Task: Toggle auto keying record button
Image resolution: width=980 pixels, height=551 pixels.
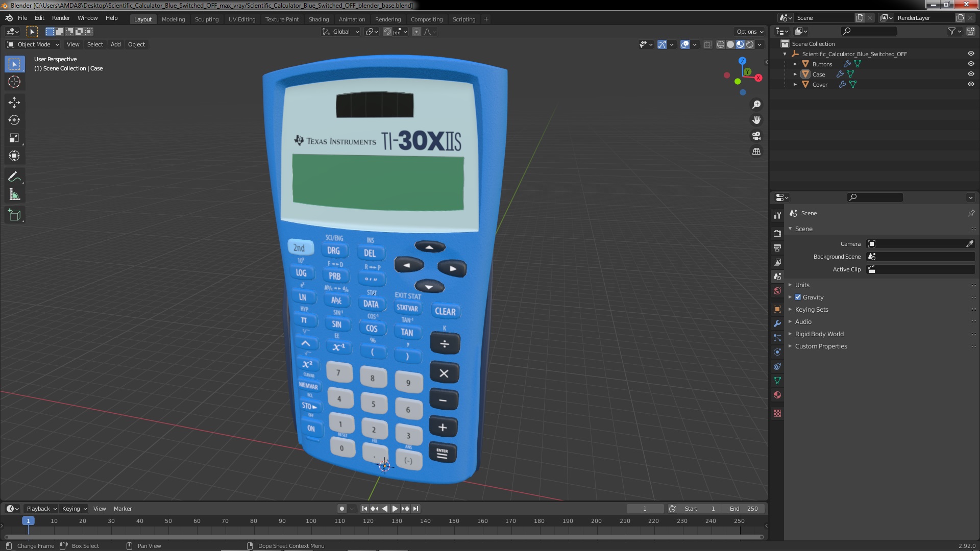Action: tap(341, 509)
